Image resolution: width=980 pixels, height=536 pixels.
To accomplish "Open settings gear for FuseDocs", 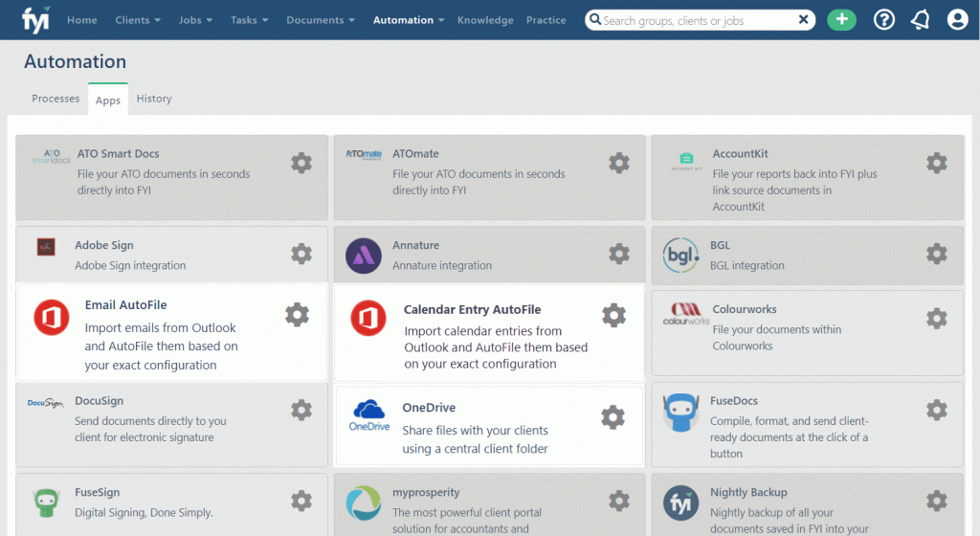I will click(936, 410).
